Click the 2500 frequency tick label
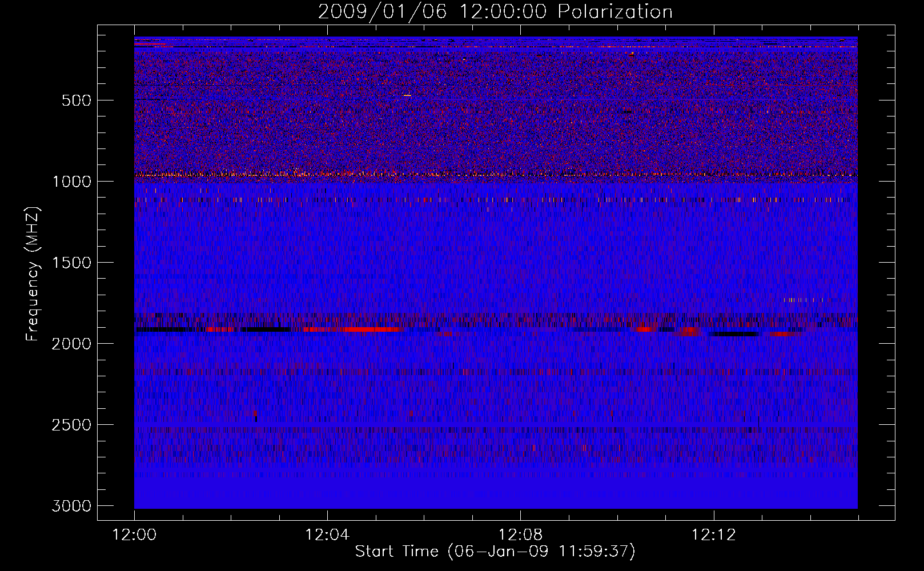 coord(71,425)
